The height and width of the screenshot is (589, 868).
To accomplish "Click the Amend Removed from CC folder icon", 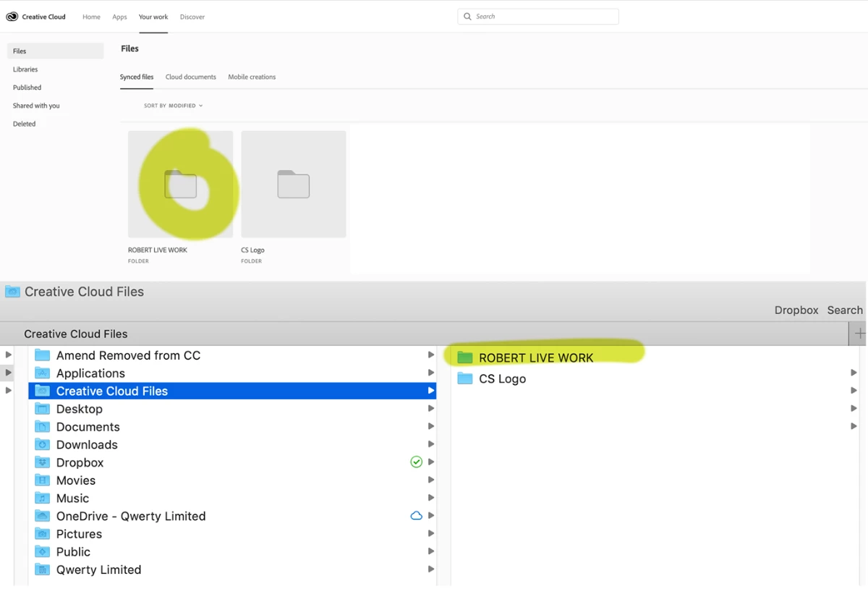I will (43, 355).
